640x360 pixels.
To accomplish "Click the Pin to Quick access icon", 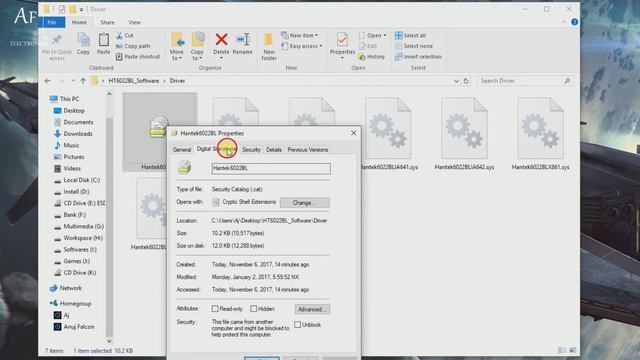I will 57,40.
